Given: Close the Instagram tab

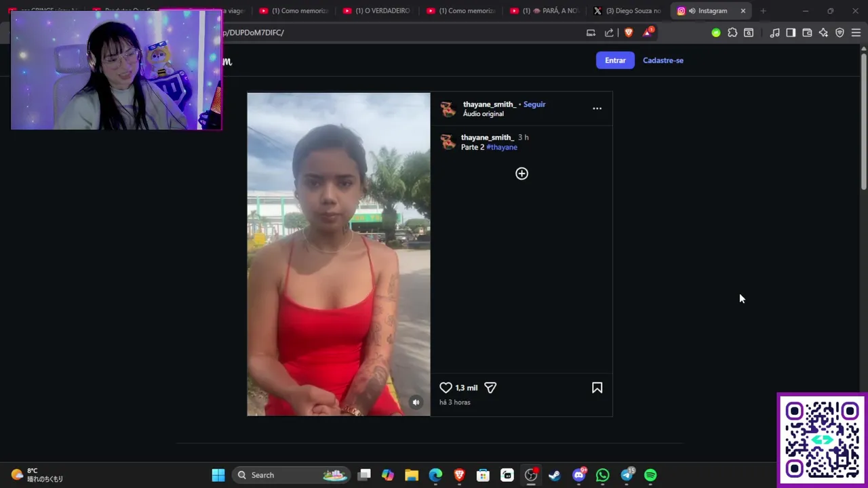Looking at the screenshot, I should pyautogui.click(x=743, y=11).
